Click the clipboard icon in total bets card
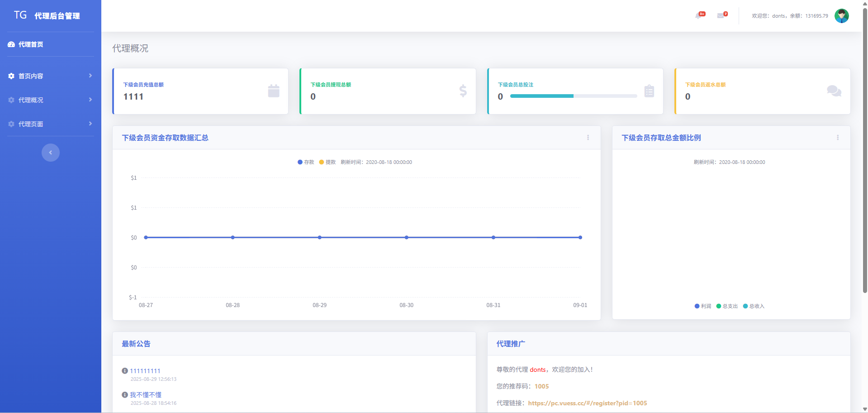Viewport: 868px width, 413px height. [x=649, y=91]
